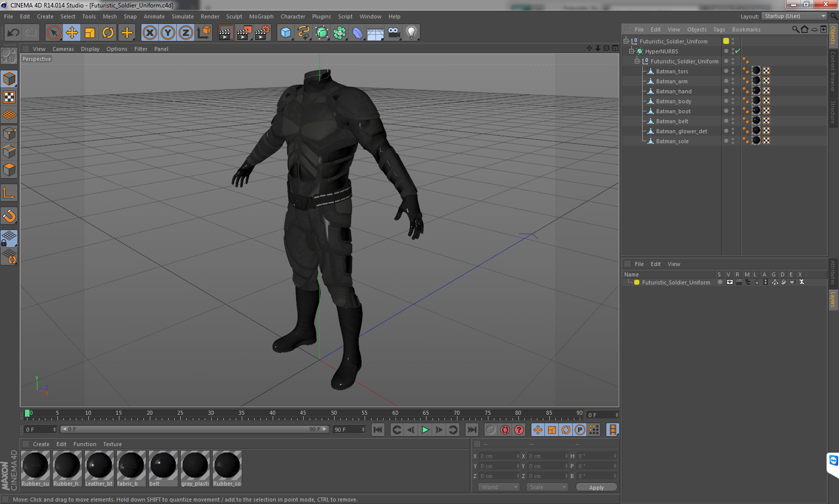The image size is (839, 504).
Task: Click the Apply button
Action: click(x=596, y=487)
